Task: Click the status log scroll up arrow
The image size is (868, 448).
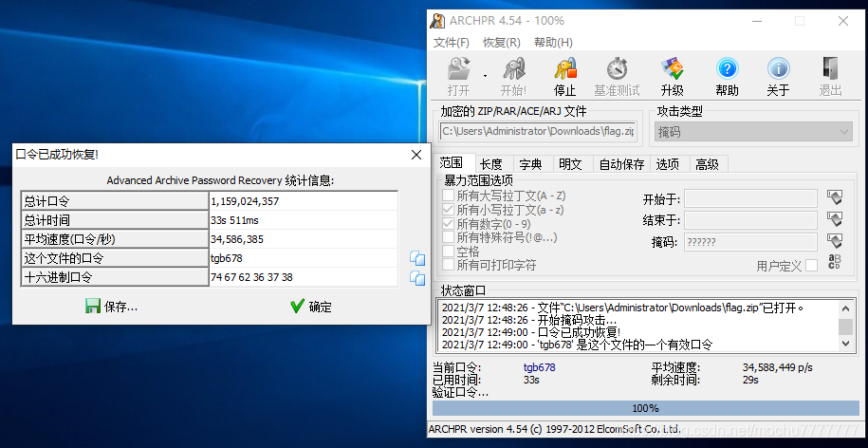Action: click(x=845, y=309)
